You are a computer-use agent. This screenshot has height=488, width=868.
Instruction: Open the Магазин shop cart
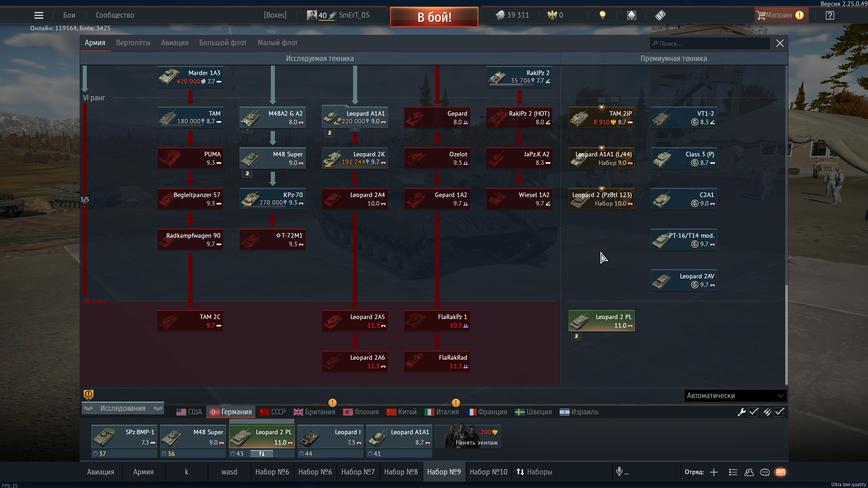781,15
